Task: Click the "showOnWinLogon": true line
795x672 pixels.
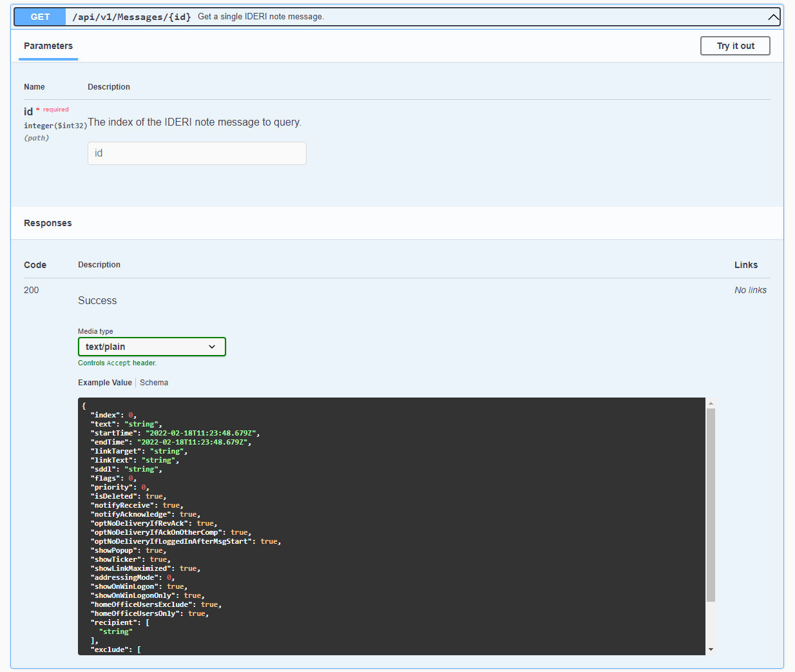Action: 139,586
